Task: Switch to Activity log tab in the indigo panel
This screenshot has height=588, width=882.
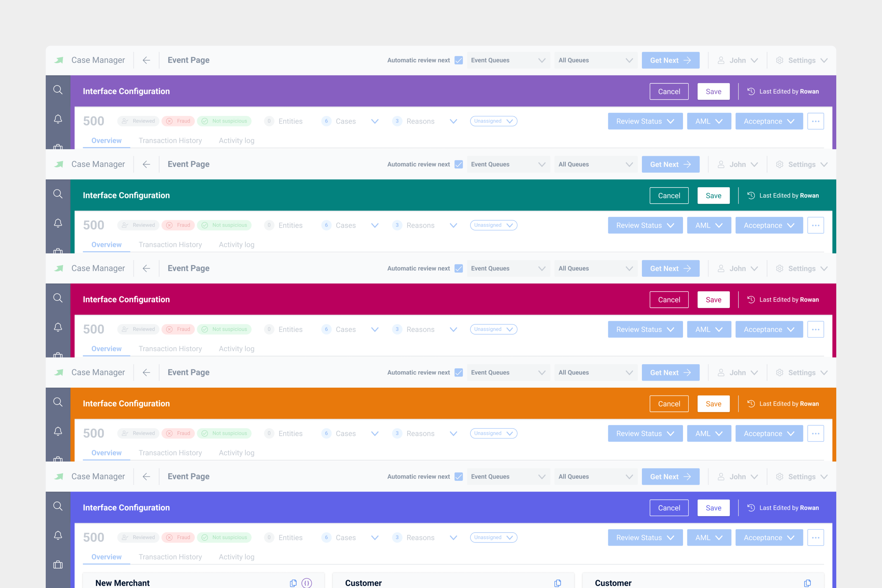Action: point(237,557)
